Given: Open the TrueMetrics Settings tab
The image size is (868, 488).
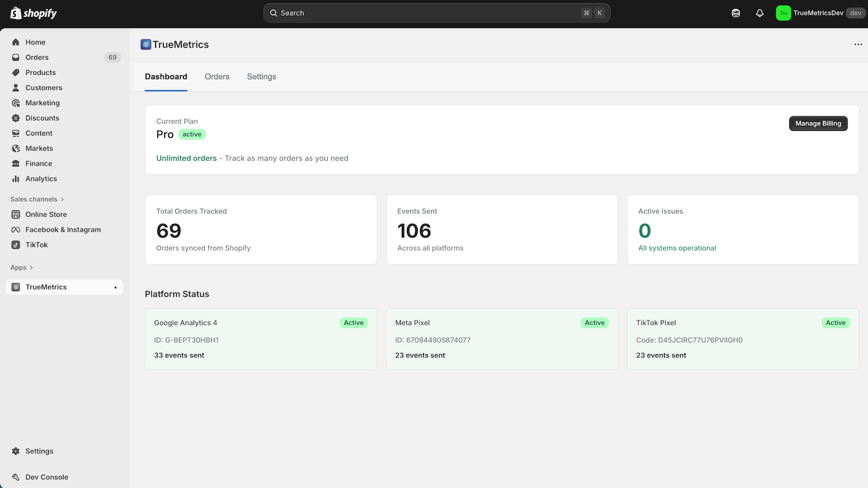Looking at the screenshot, I should [x=261, y=76].
